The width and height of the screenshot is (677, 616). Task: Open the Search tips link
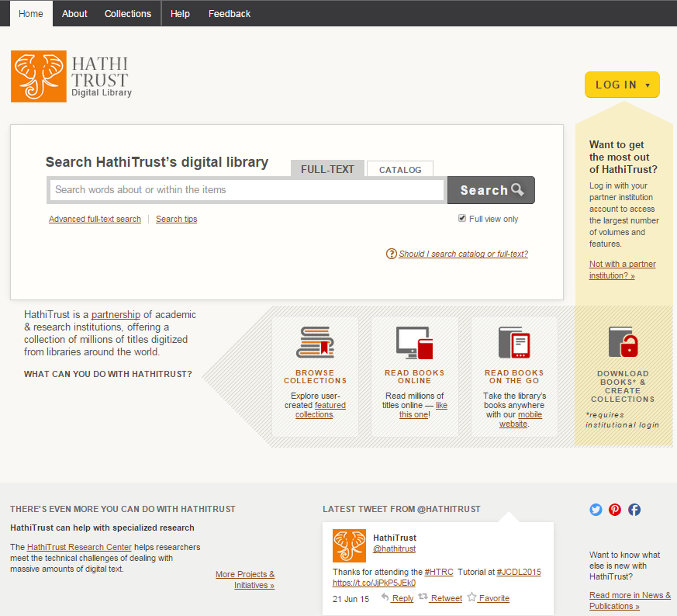tap(177, 219)
